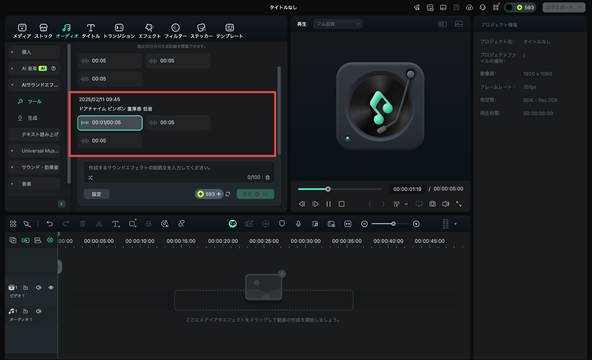
Task: Toggle the lock on video track 1
Action: [26, 288]
